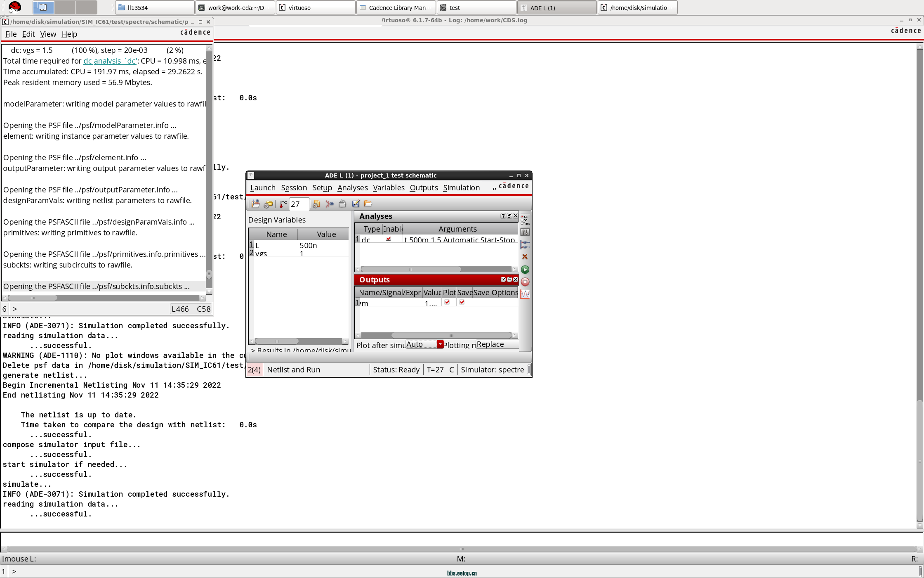Switch to work@work-eda terminal taskbar button
Screen dimensions: 924x578
coord(235,7)
